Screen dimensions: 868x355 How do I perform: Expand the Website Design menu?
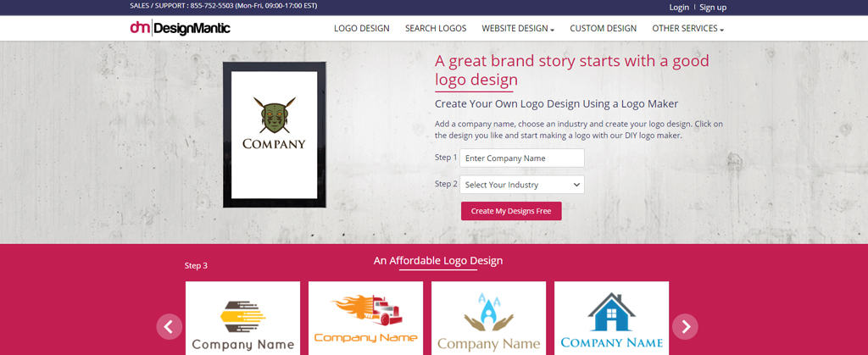coord(518,28)
